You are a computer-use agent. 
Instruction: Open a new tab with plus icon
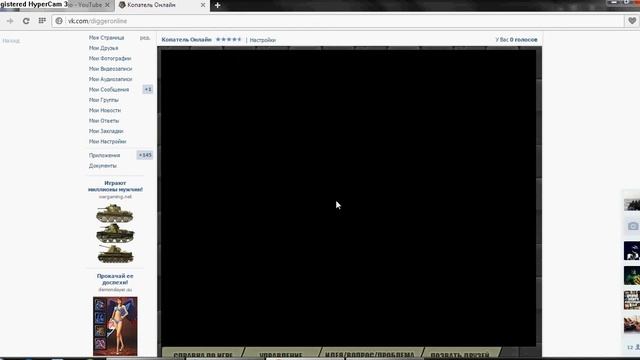pyautogui.click(x=217, y=5)
